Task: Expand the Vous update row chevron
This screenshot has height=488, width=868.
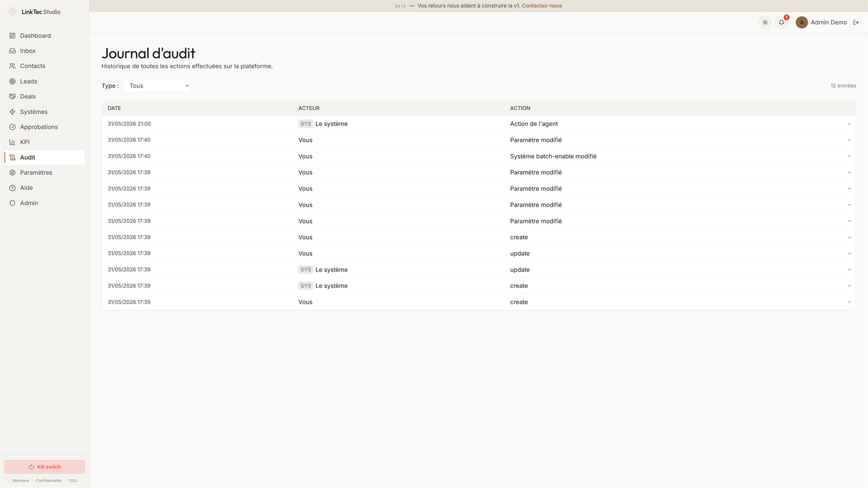Action: [850, 253]
